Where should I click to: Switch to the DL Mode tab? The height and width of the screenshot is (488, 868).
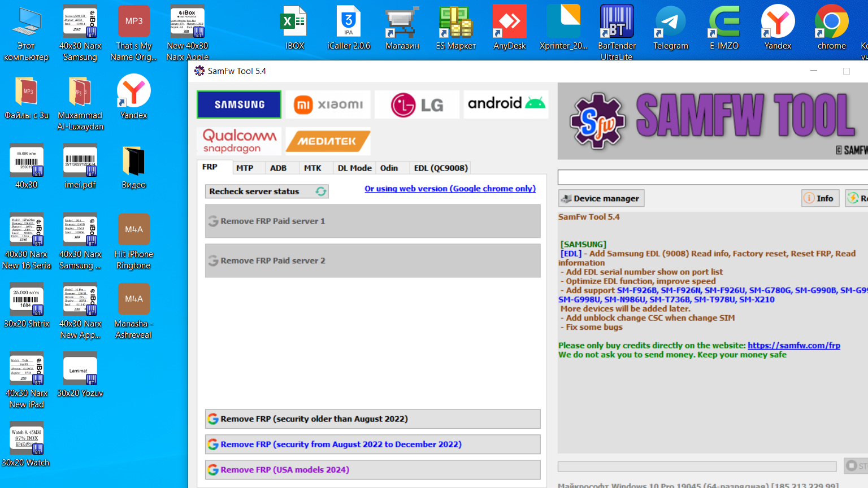pos(355,168)
